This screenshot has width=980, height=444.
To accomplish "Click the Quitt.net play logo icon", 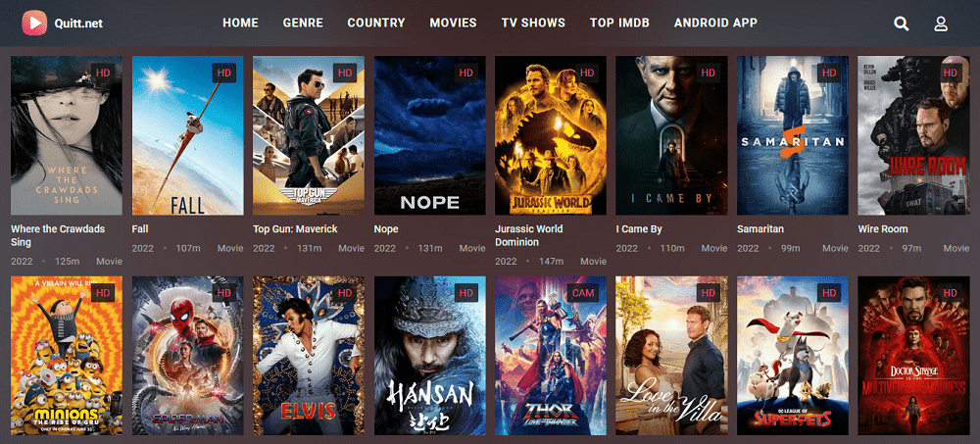I will coord(34,24).
